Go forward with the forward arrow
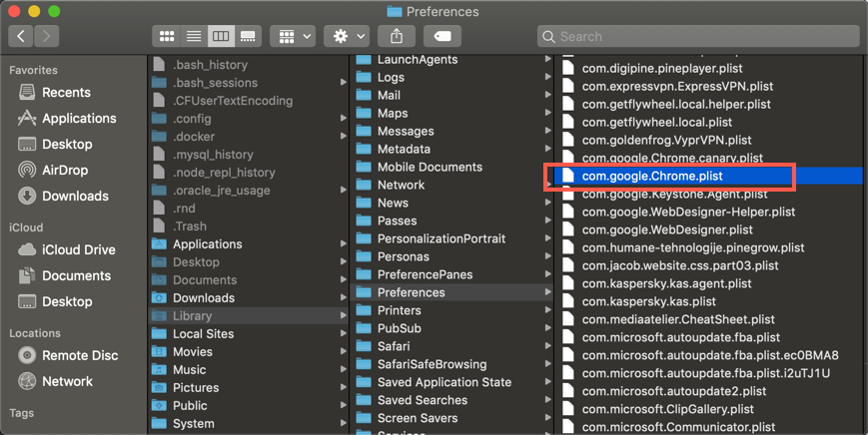 coord(46,36)
